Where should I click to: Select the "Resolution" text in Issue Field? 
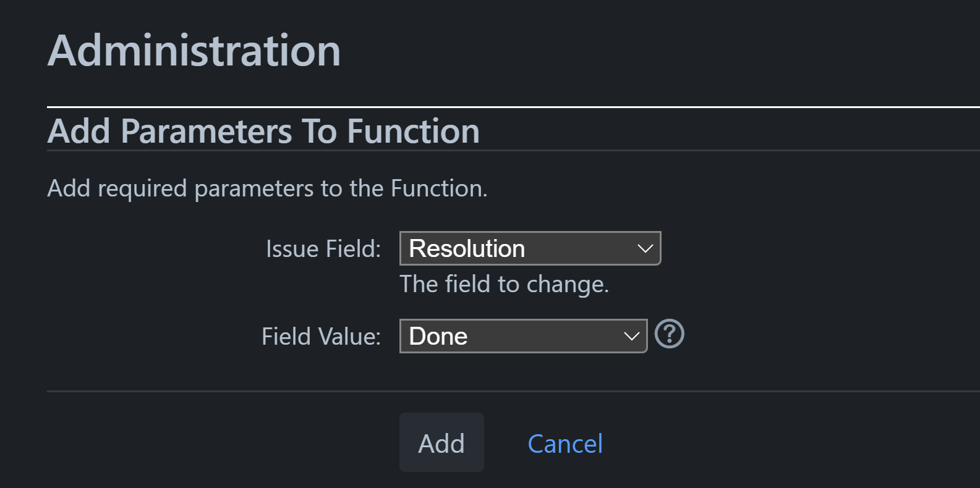point(467,248)
